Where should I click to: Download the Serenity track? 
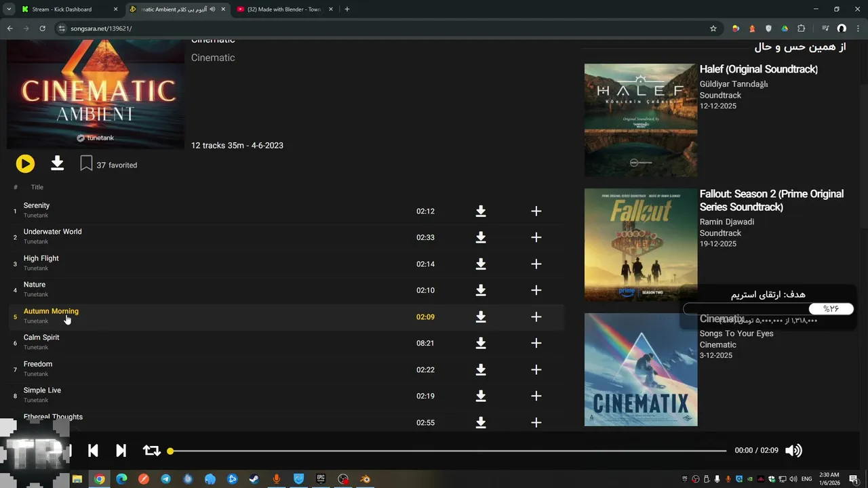coord(481,211)
